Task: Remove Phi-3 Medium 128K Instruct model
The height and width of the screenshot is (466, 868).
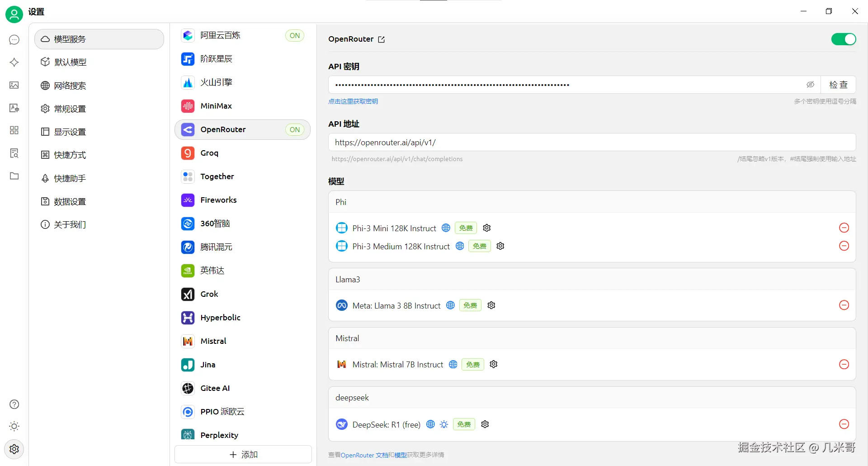Action: pyautogui.click(x=844, y=246)
